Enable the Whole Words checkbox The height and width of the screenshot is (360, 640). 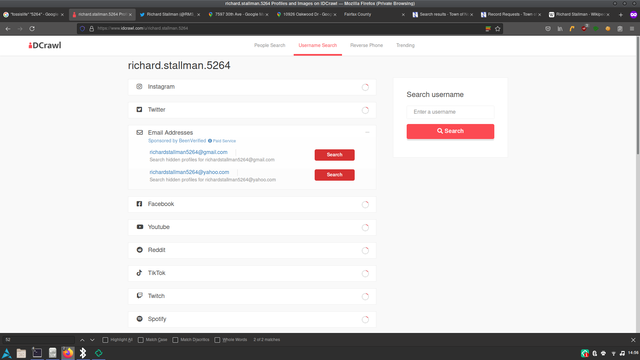[217, 340]
